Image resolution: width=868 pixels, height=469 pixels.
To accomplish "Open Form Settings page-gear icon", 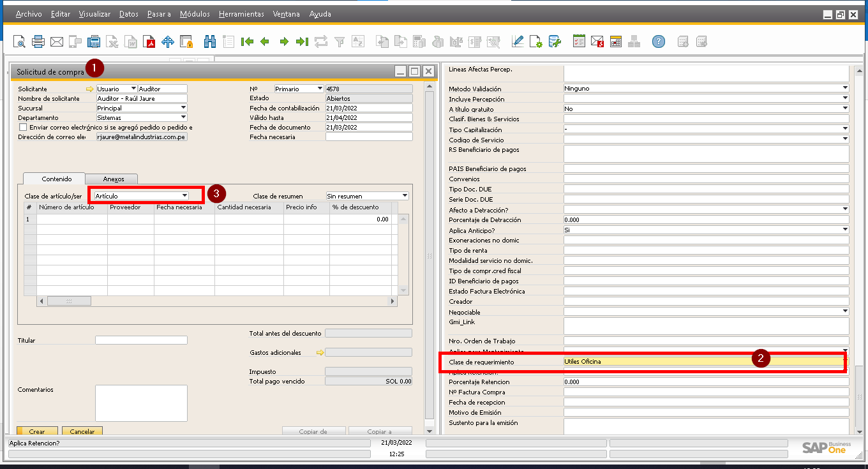I will [x=536, y=41].
